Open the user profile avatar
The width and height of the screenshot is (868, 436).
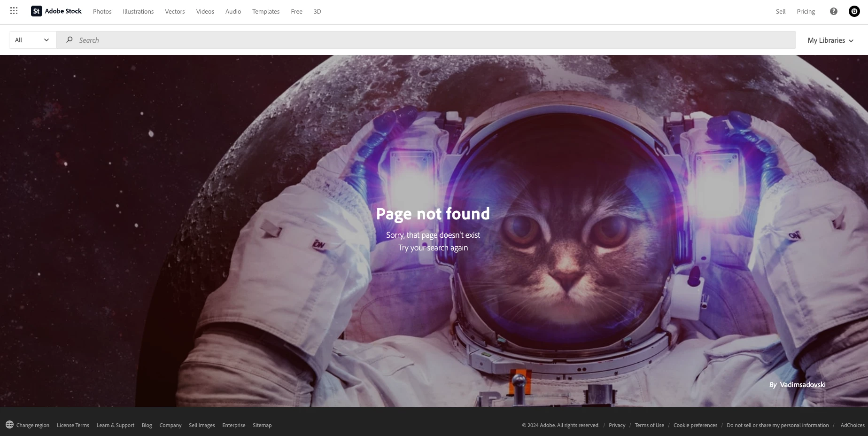coord(854,11)
